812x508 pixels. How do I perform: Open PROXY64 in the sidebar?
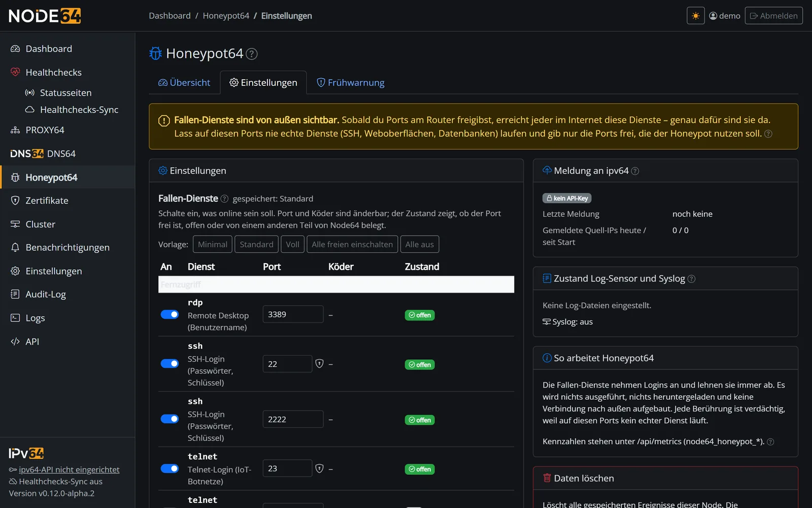click(x=67, y=130)
